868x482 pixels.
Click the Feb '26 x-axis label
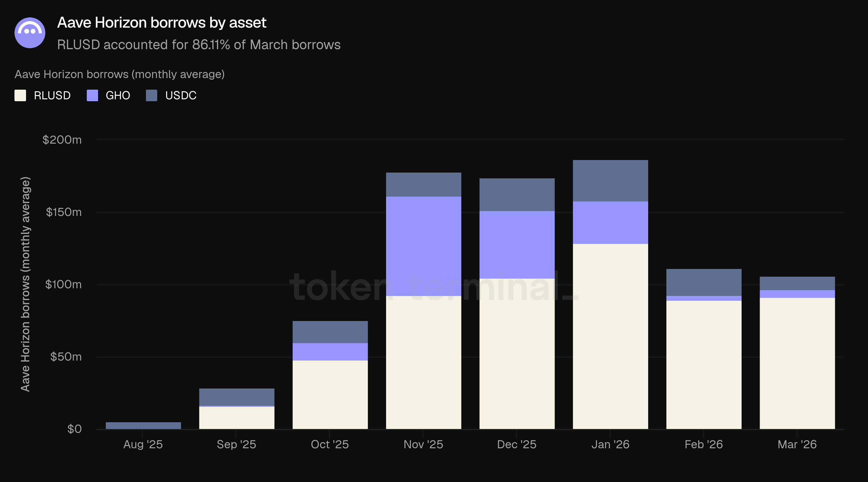point(704,444)
